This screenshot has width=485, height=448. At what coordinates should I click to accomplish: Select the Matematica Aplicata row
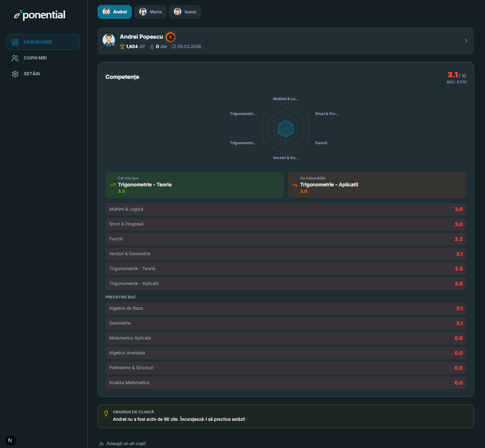[286, 338]
